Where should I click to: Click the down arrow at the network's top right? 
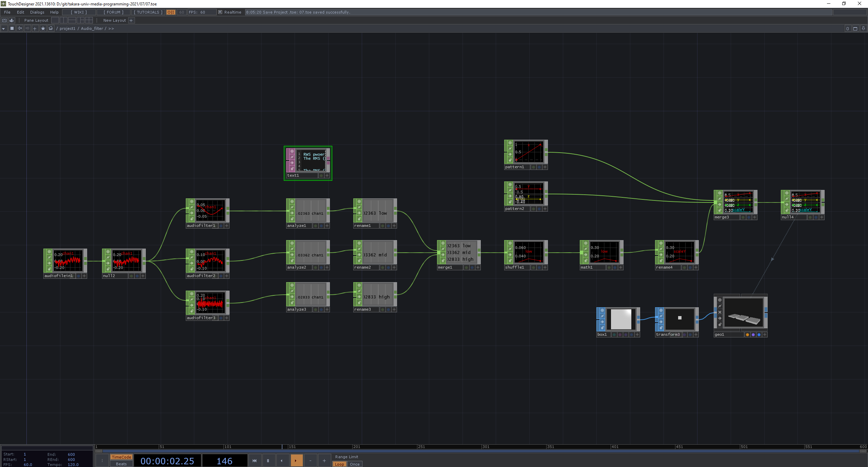(863, 28)
